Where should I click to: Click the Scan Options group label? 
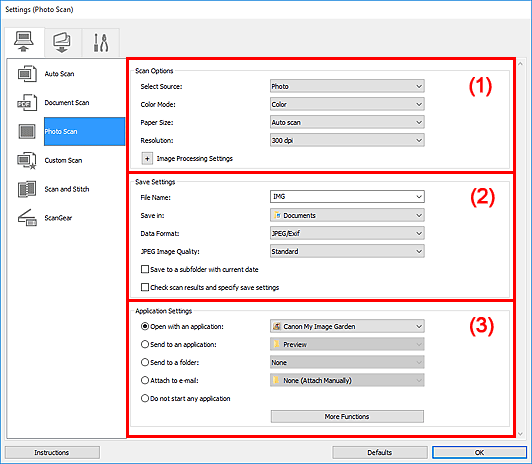pyautogui.click(x=154, y=71)
